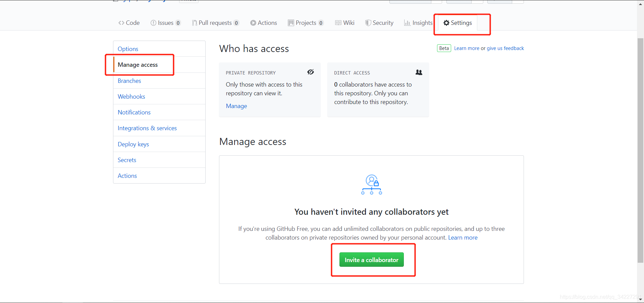The image size is (644, 303).
Task: Click the Projects board icon
Action: (291, 23)
